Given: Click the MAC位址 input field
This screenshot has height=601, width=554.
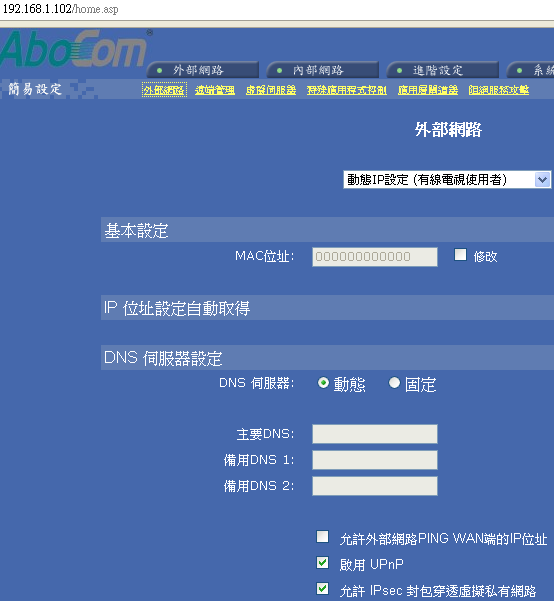Looking at the screenshot, I should [x=375, y=256].
